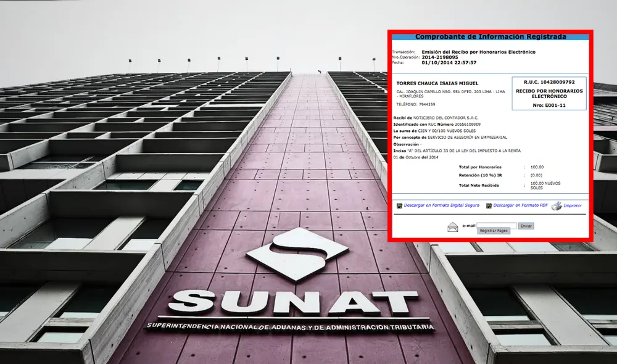
Task: Select the receipt number E001-11
Action: 549,105
